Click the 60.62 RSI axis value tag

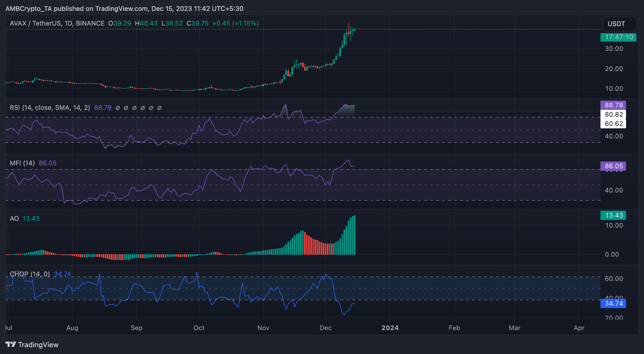coord(613,124)
